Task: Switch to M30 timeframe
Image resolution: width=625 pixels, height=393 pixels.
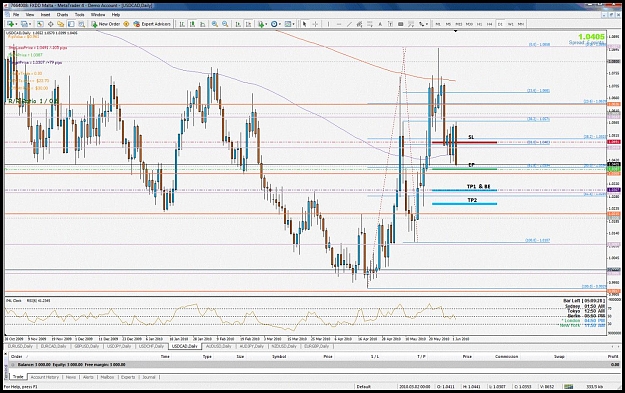Action: (469, 24)
